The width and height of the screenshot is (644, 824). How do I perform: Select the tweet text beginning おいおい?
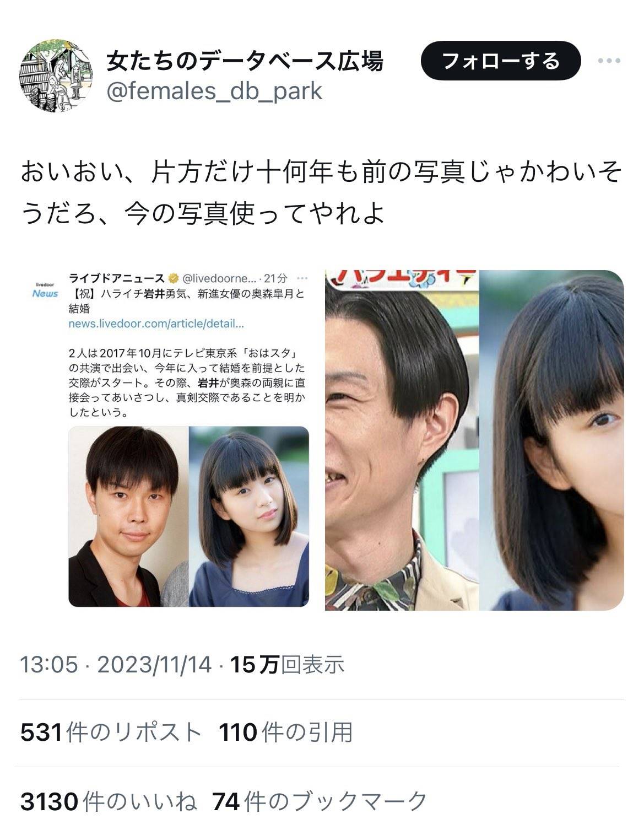[x=321, y=193]
